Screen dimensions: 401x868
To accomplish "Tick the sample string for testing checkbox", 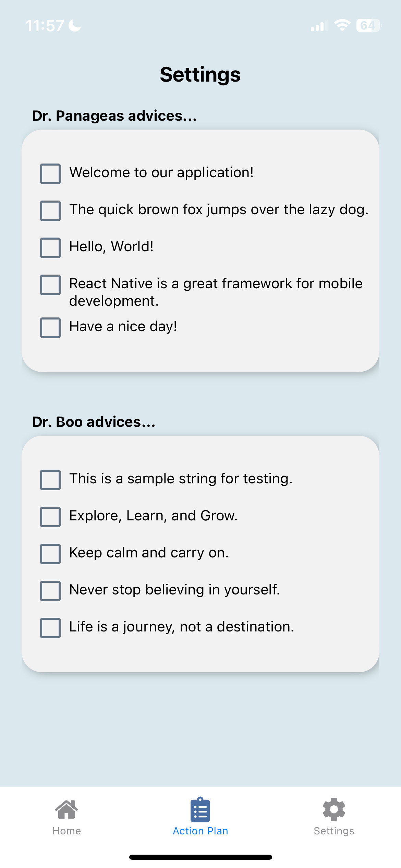I will pos(50,480).
